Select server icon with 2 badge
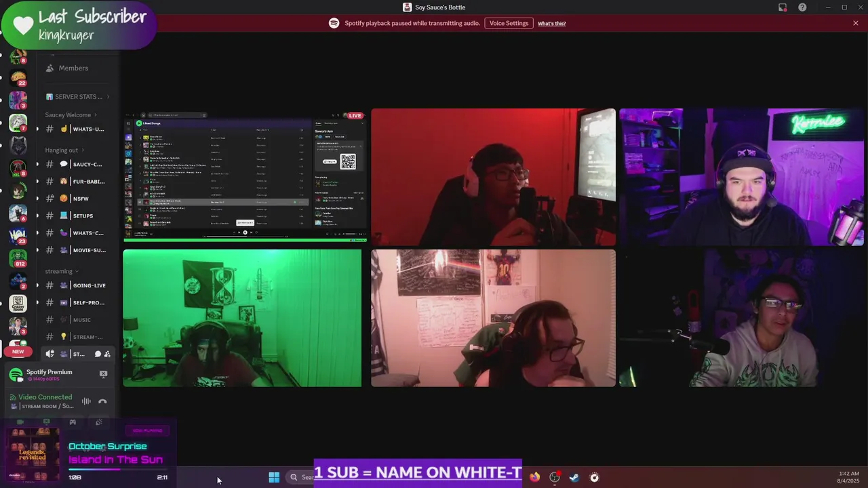Image resolution: width=868 pixels, height=488 pixels. 18,281
